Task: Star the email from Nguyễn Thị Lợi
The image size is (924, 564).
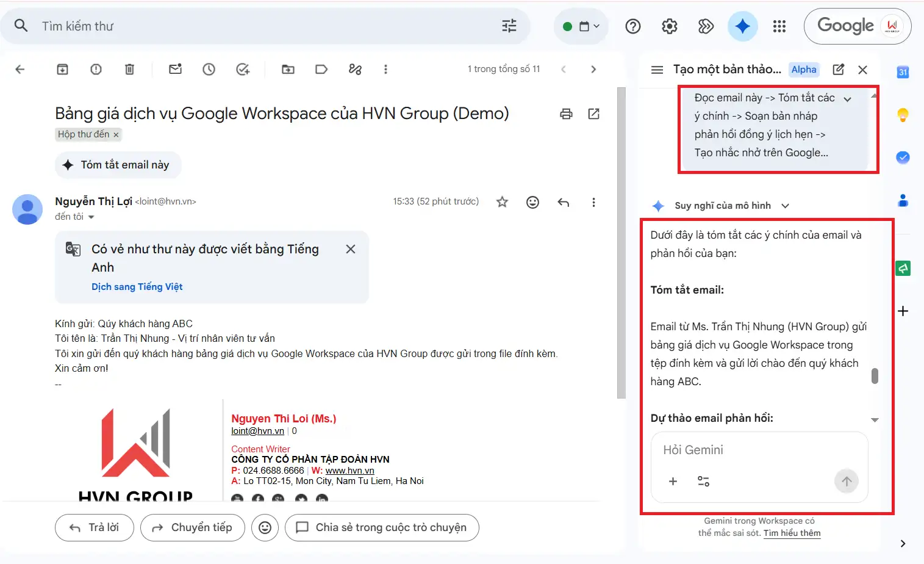Action: coord(502,202)
